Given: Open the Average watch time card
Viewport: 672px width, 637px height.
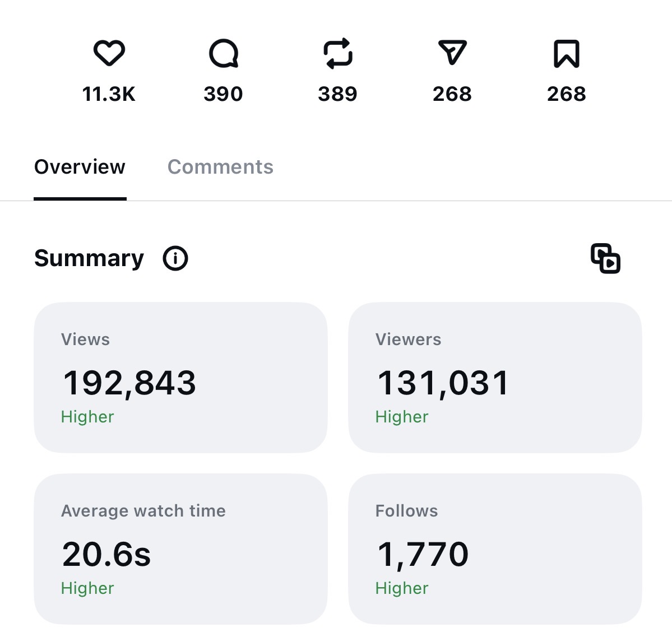Looking at the screenshot, I should coord(180,548).
